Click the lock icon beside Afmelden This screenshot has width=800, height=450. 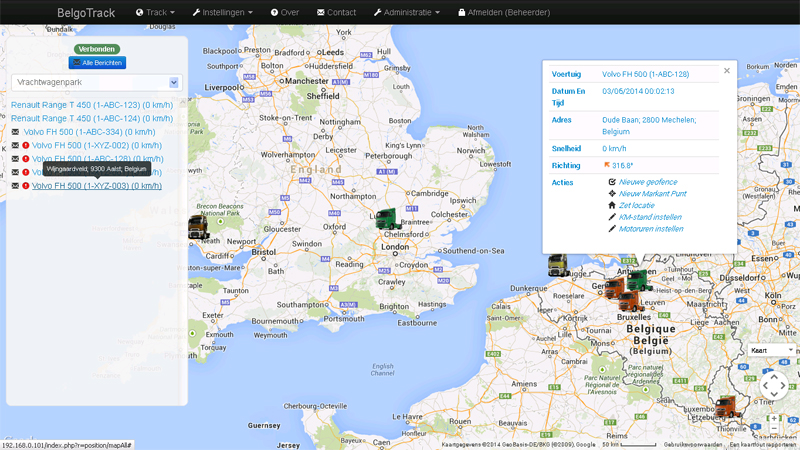pos(461,12)
